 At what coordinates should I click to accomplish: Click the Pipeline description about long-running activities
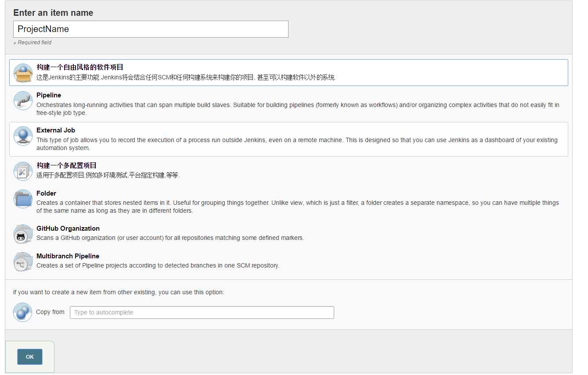298,109
